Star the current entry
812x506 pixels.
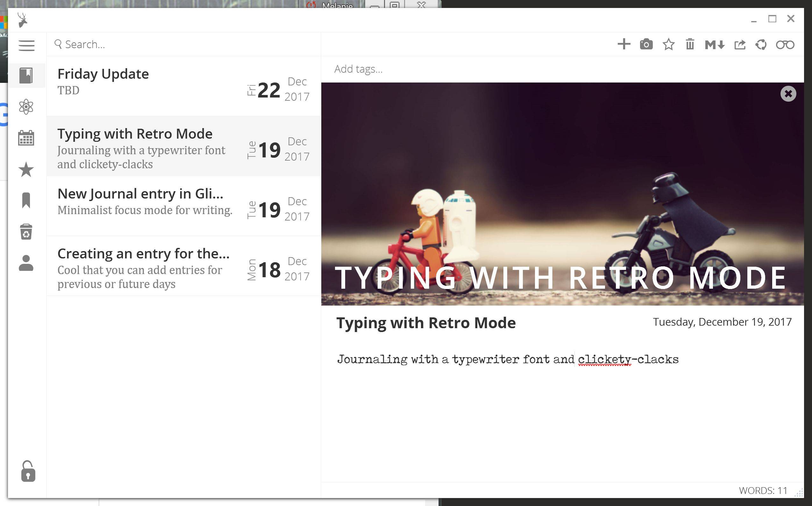click(x=668, y=44)
